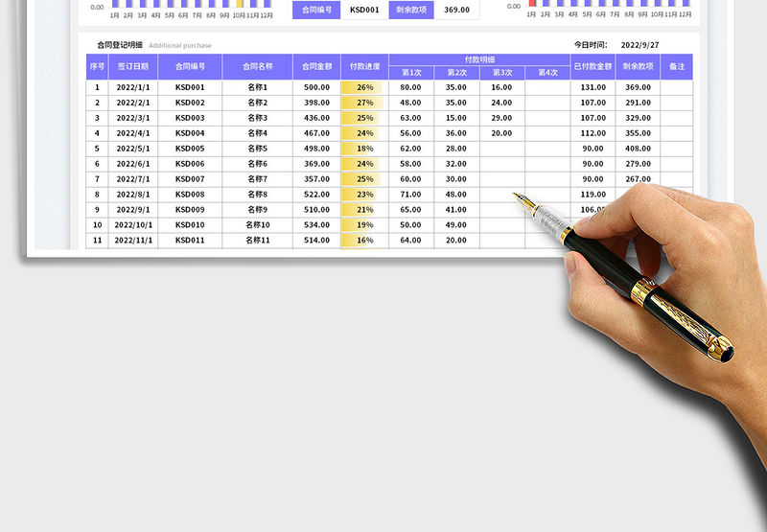Click the 序号 column header
The width and height of the screenshot is (767, 532).
tap(97, 66)
